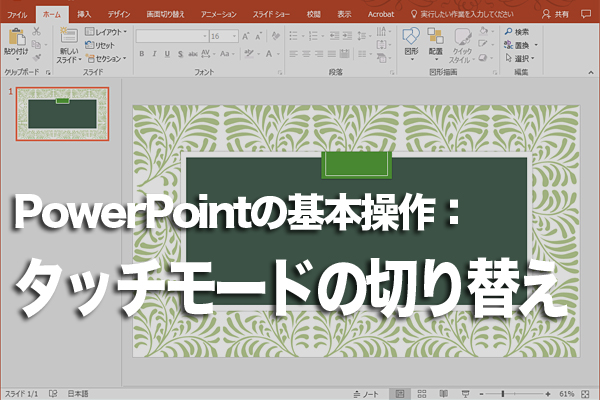Image resolution: width=600 pixels, height=400 pixels.
Task: Click the Reset (リセット) button
Action: [100, 45]
